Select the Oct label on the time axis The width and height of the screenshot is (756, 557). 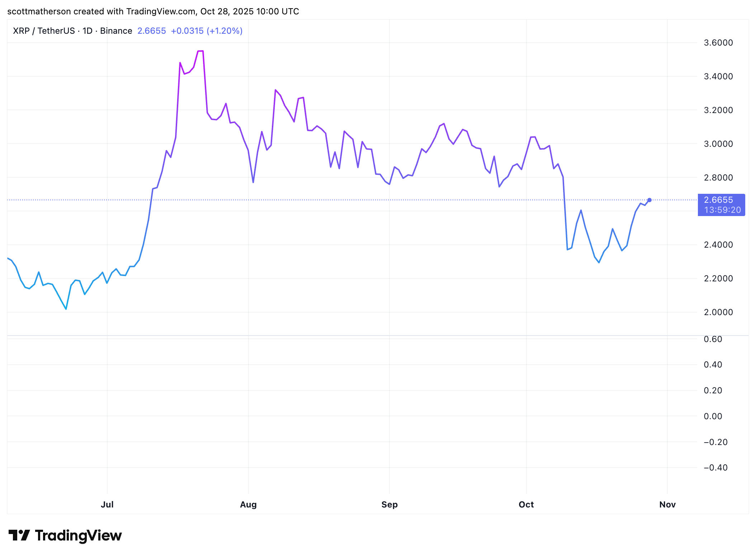pos(526,504)
